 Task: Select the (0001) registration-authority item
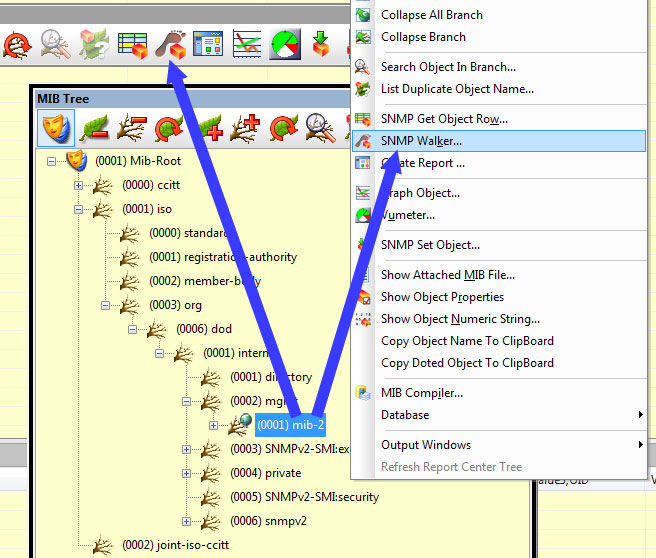point(223,257)
